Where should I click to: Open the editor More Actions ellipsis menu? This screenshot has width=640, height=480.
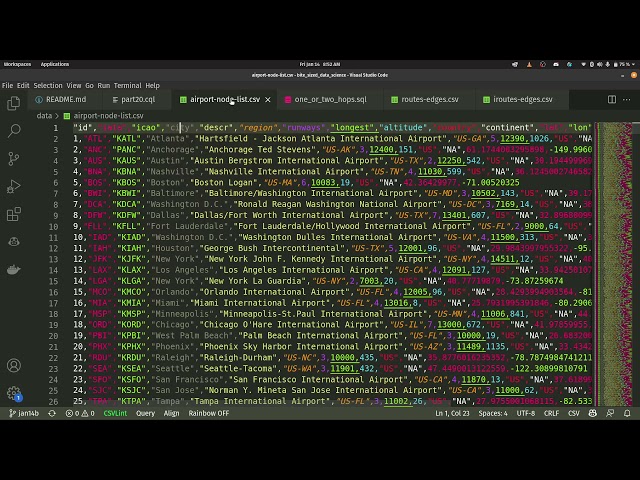tap(628, 100)
